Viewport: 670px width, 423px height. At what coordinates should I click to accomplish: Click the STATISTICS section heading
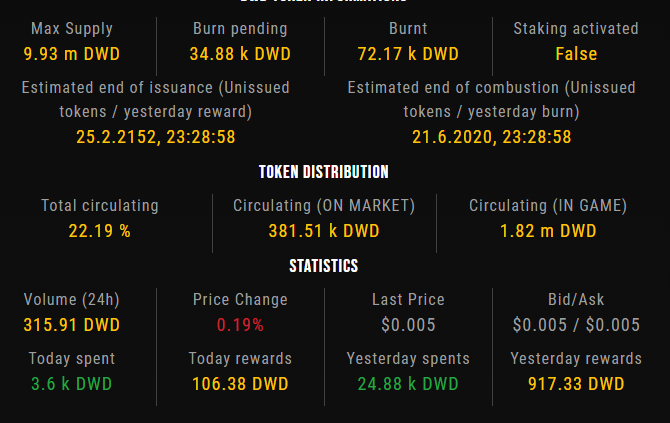pos(324,266)
